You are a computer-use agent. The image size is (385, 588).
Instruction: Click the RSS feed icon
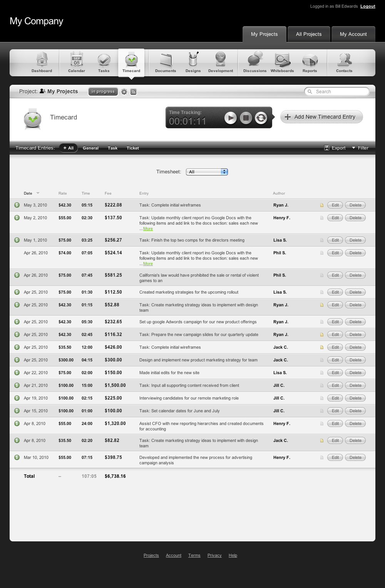[133, 92]
